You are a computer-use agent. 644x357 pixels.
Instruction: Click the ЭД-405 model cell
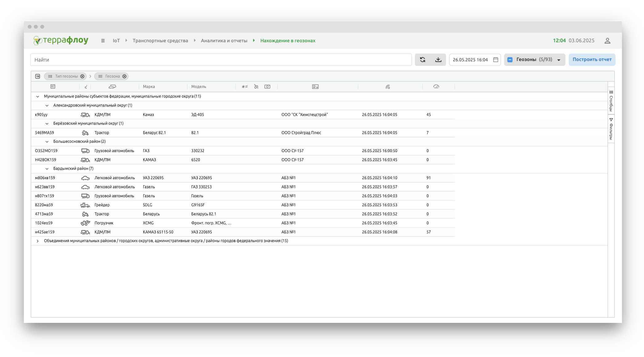pos(197,115)
